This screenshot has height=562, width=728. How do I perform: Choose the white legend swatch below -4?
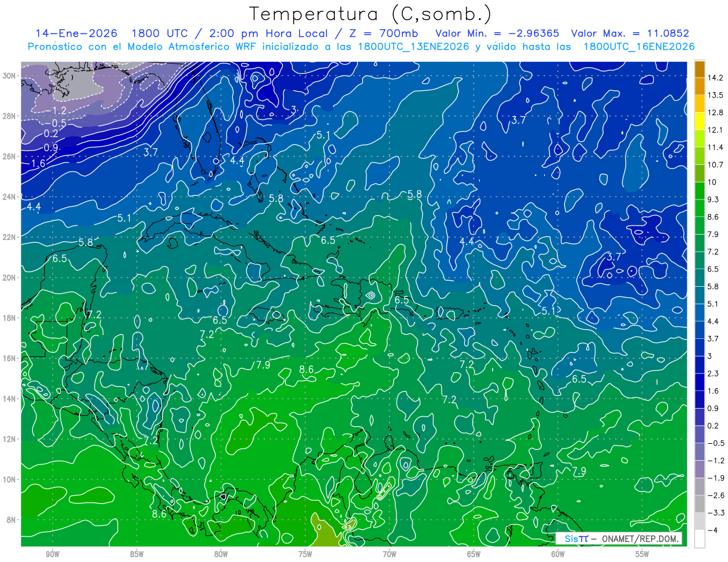[x=699, y=539]
